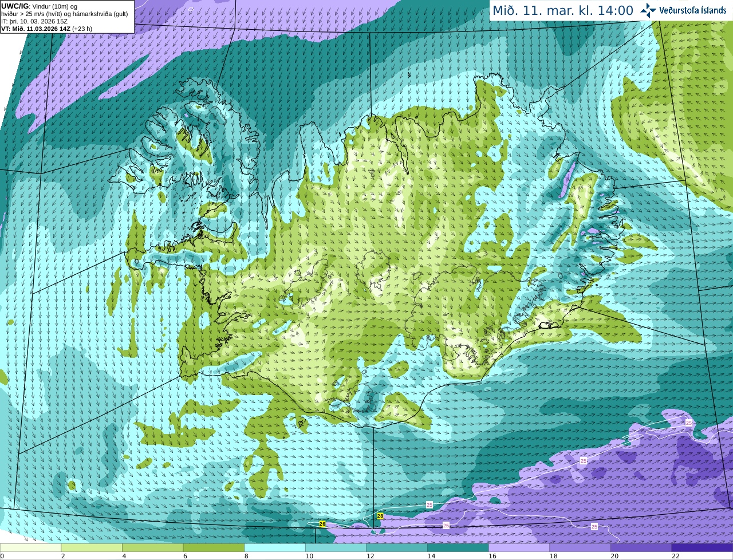Pick the 14–16 m/s dark teal swatch
The image size is (733, 560).
coord(458,548)
